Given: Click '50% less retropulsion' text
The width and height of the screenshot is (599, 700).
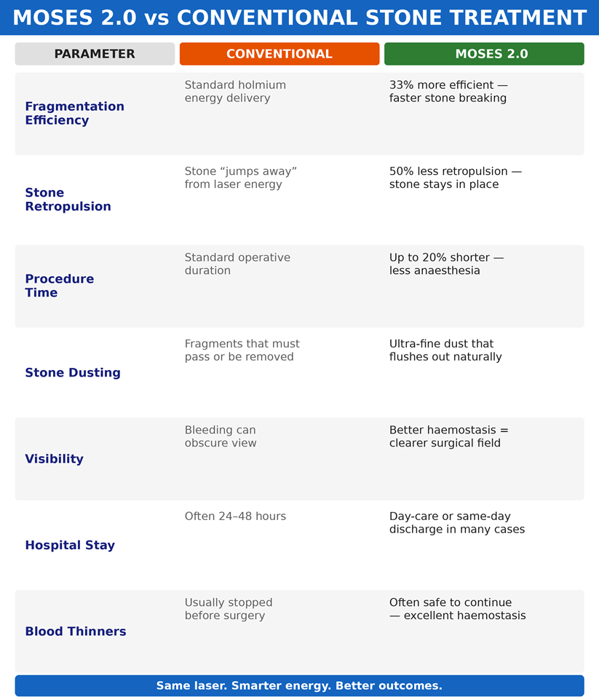Looking at the screenshot, I should coord(448,171).
